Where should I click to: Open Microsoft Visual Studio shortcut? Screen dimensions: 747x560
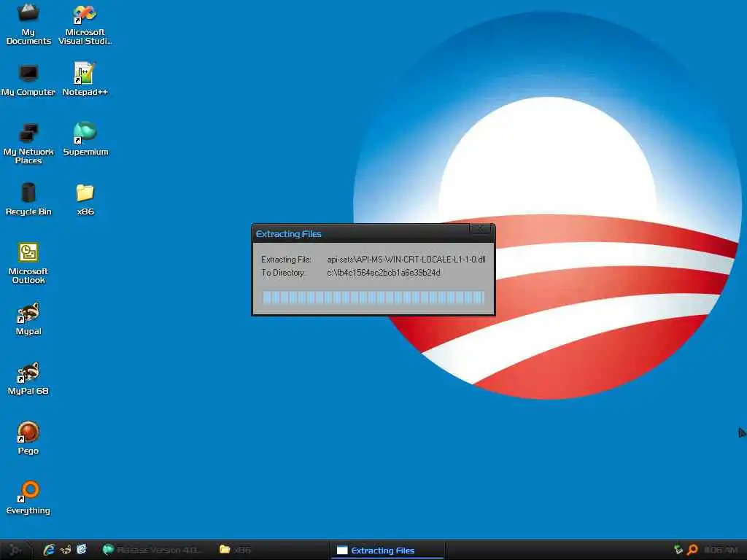click(x=85, y=24)
